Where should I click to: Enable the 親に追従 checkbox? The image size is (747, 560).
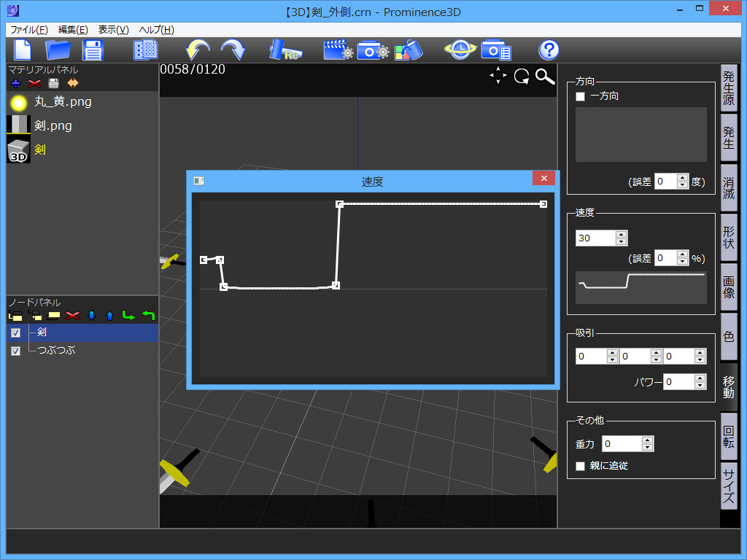click(x=580, y=466)
